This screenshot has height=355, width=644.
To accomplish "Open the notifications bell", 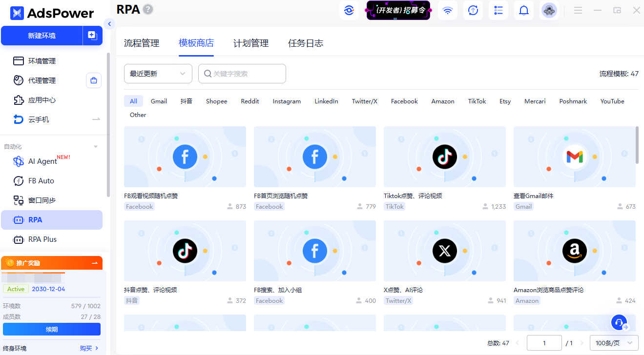I will point(524,10).
